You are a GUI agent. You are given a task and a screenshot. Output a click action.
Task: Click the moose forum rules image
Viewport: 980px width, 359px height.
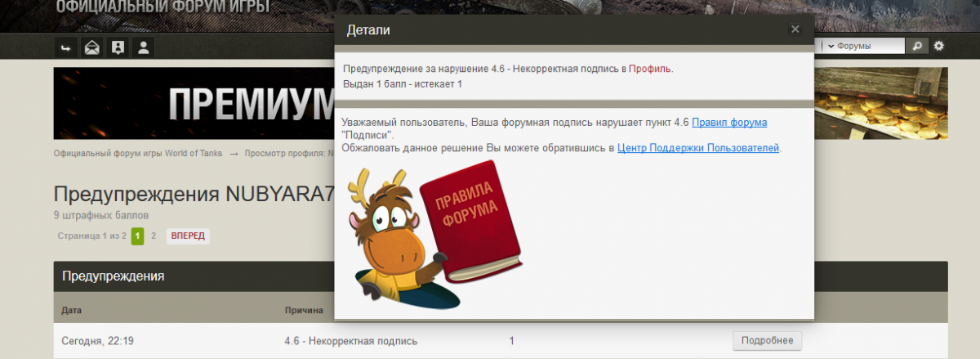[x=434, y=235]
